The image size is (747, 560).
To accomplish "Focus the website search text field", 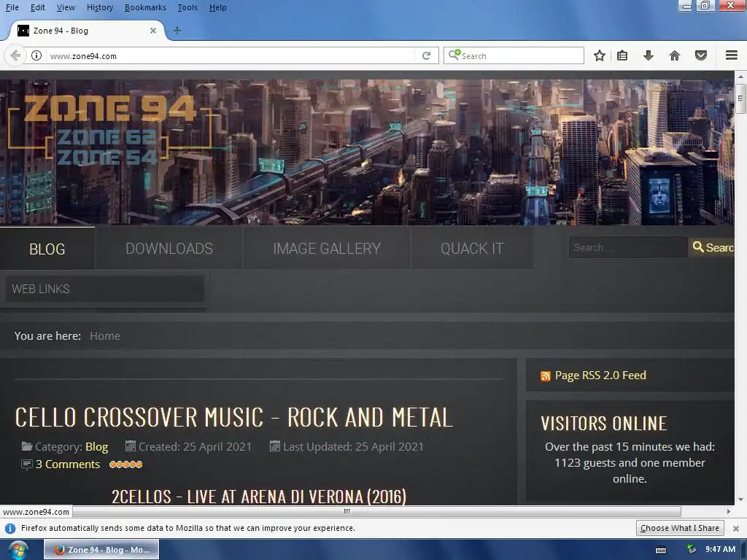I will coord(628,248).
